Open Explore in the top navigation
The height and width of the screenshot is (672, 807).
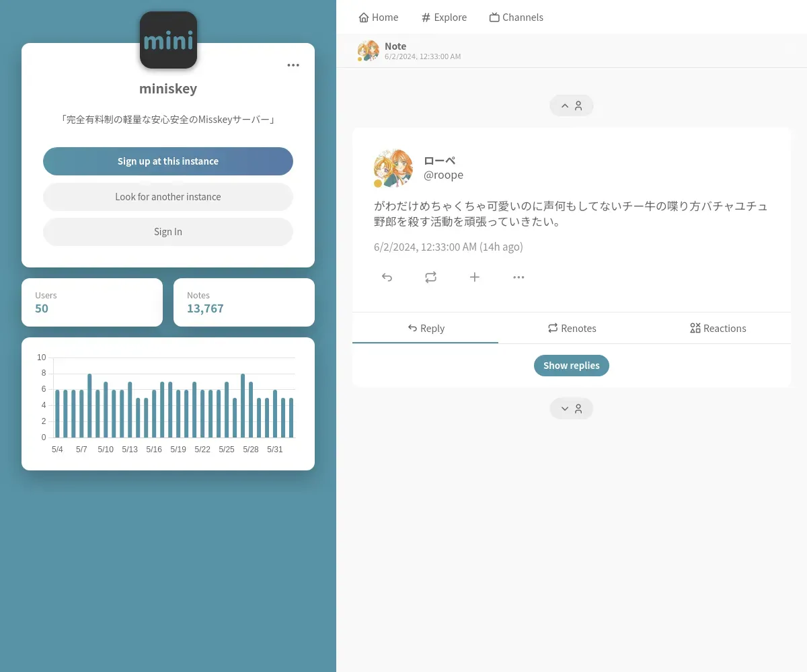444,17
